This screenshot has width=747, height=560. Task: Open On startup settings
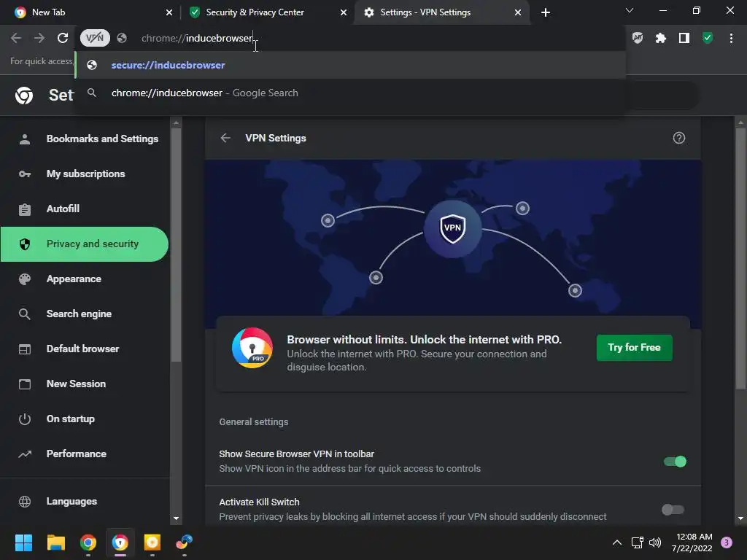click(85, 419)
